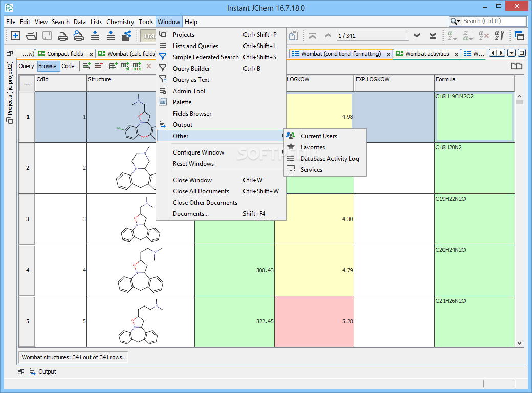Image resolution: width=532 pixels, height=393 pixels.
Task: Select Database Activity Log submenu item
Action: tap(325, 159)
